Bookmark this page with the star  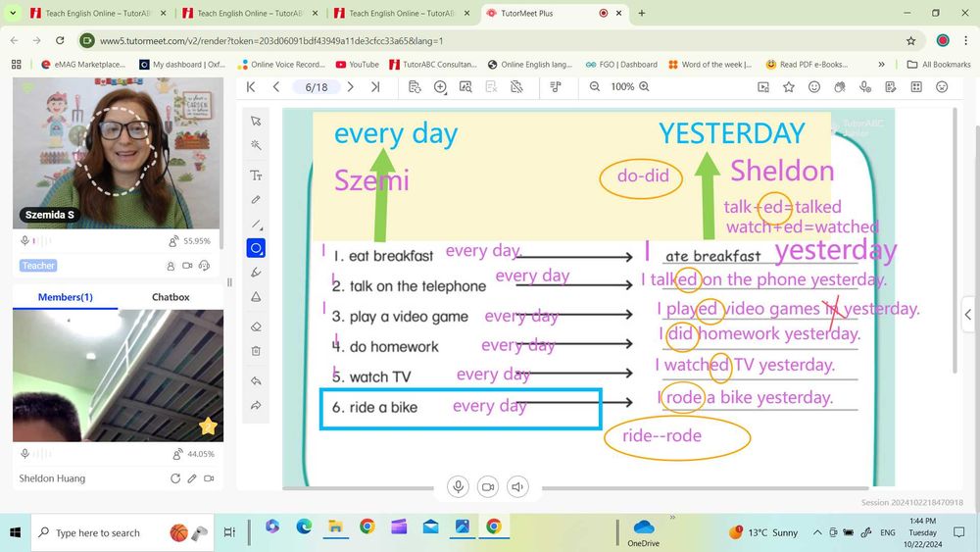(910, 40)
